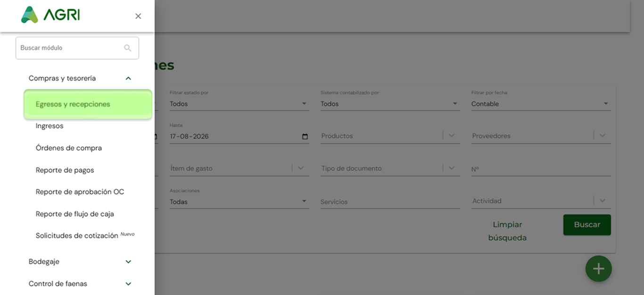644x295 pixels.
Task: Open Reporte de pagos
Action: click(x=65, y=170)
